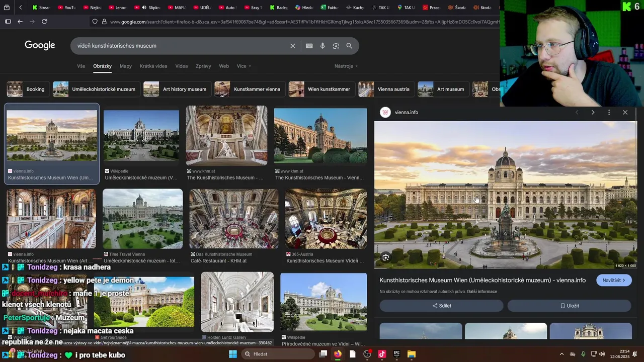Screen dimensions: 644x362
Task: Clear the Google search box
Action: coord(292,46)
